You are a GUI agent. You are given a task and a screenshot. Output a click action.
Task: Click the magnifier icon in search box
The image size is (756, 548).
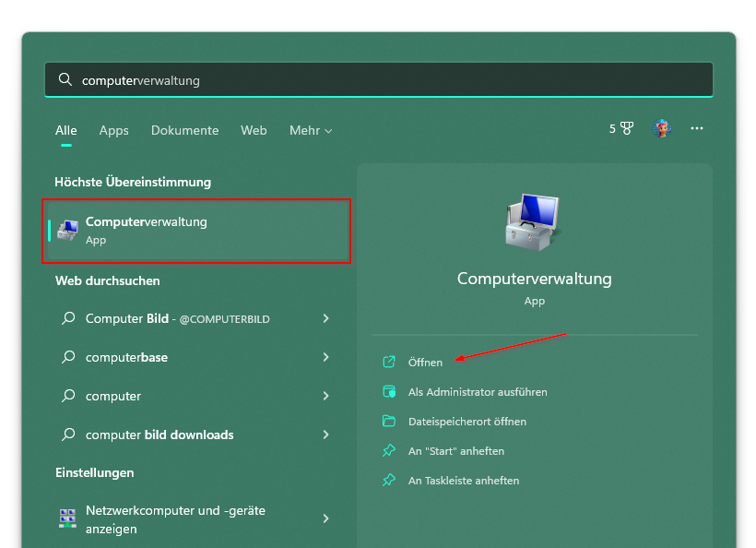pos(65,79)
